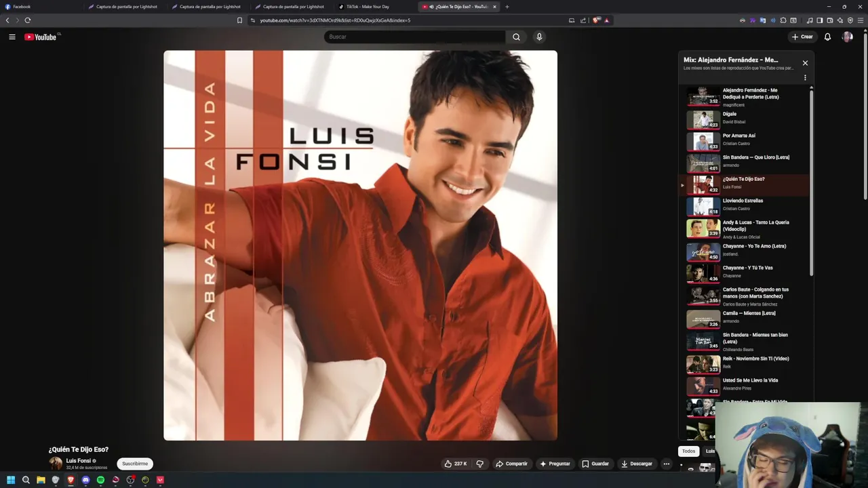Viewport: 868px width, 488px height.
Task: Play Lloviendo Estrellas from playlist
Action: [x=746, y=206]
